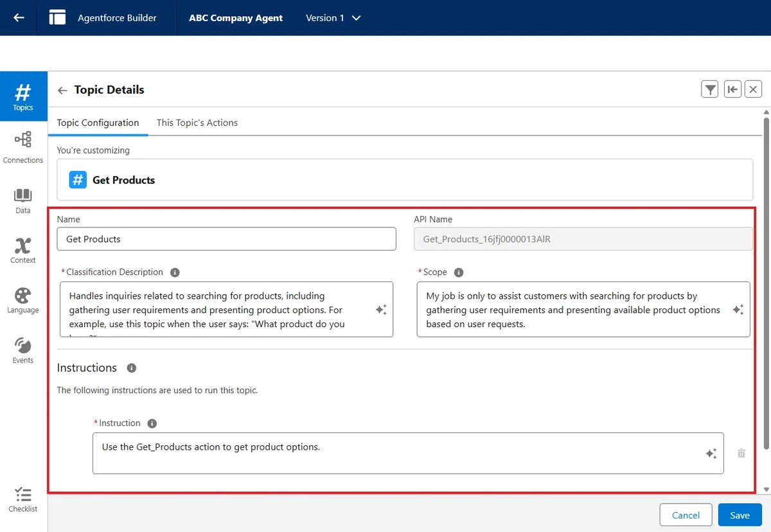Open Connections in the sidebar

(23, 147)
